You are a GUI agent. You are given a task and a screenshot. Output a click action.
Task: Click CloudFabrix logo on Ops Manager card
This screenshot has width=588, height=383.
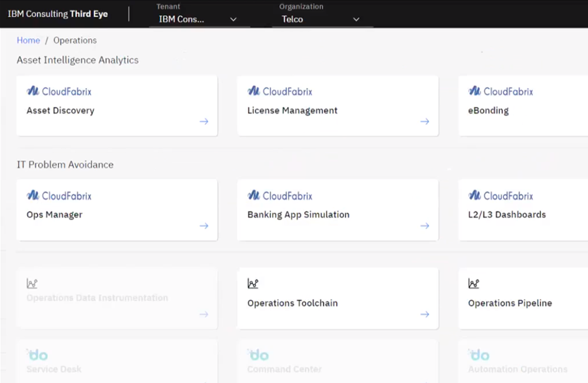[59, 195]
